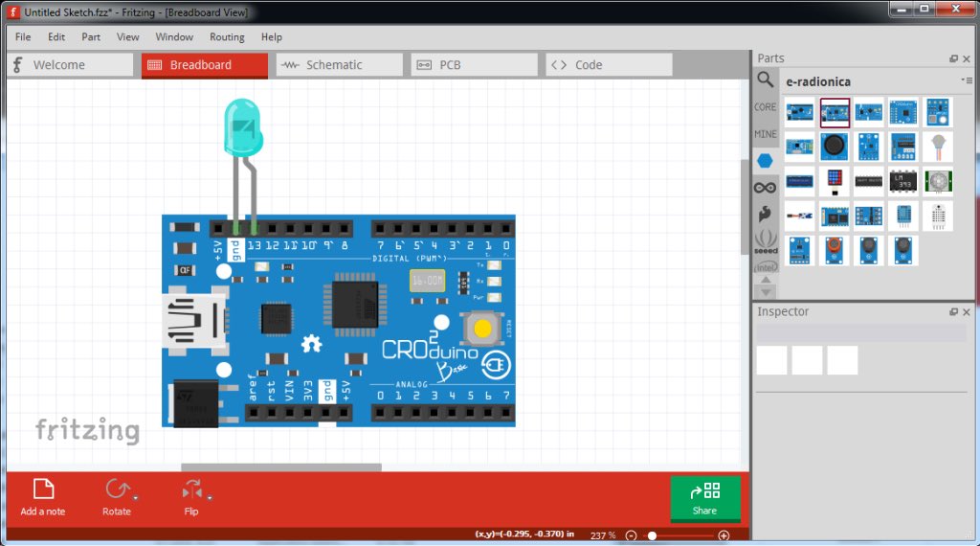Click the canvas vertical scrollbar

[x=745, y=206]
